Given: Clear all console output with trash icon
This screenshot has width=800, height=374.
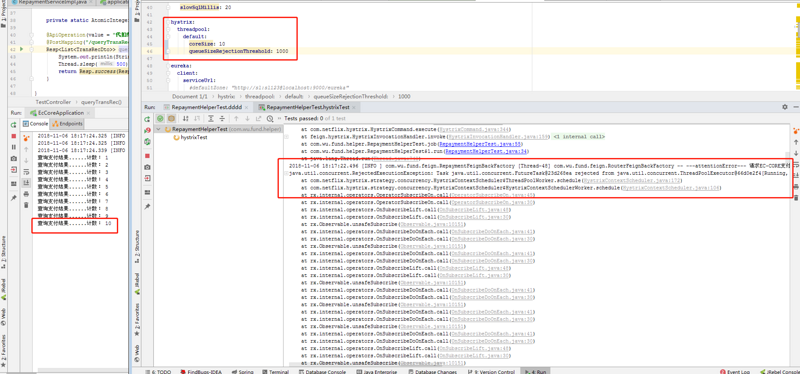Looking at the screenshot, I should (26, 206).
